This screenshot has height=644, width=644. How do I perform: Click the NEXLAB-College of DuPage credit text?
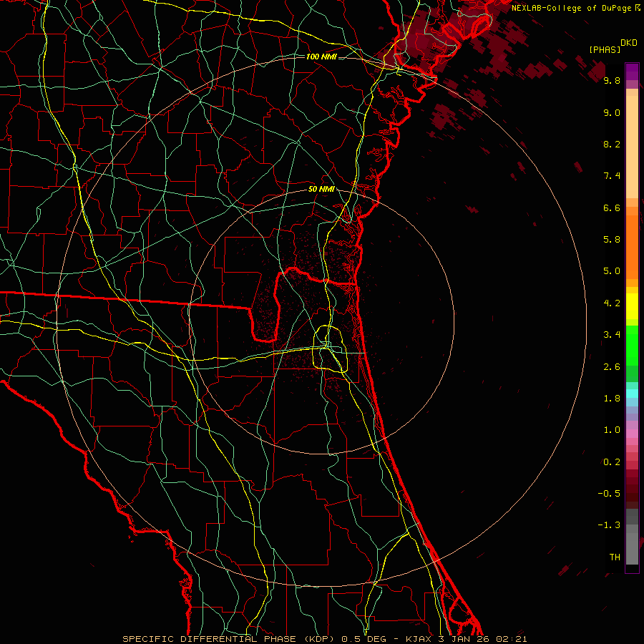[575, 8]
